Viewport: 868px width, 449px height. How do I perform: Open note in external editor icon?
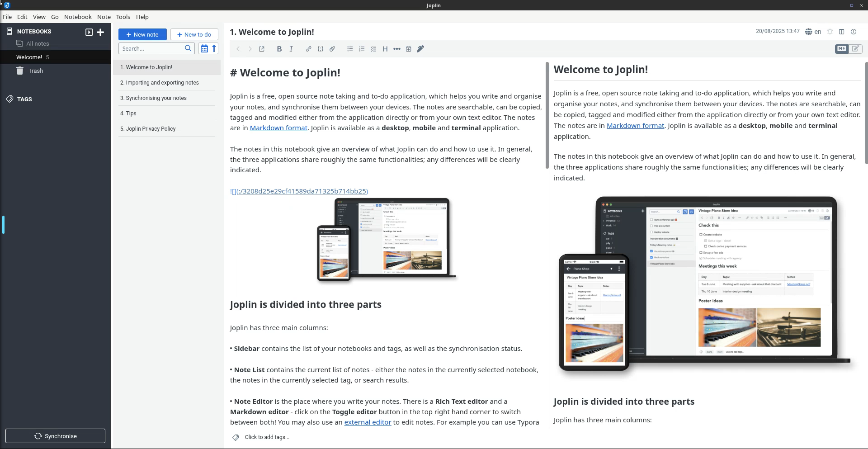[x=262, y=49]
